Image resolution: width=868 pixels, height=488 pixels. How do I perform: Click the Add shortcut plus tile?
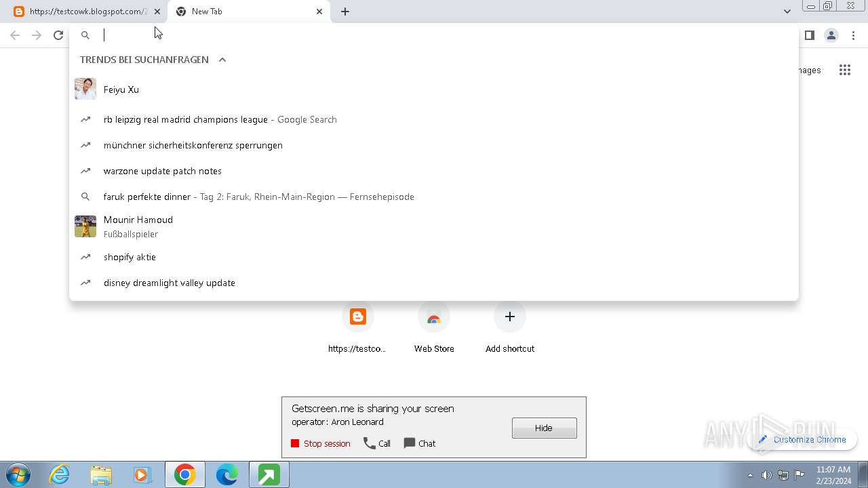[510, 328]
